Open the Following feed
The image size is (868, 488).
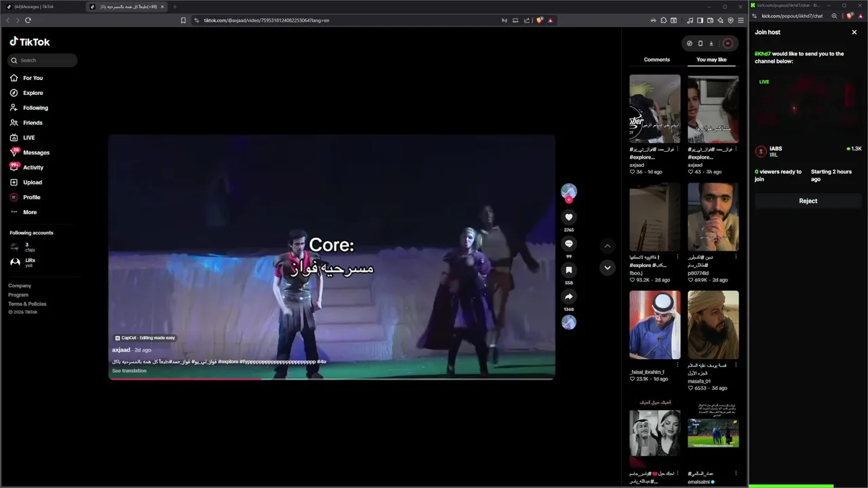pyautogui.click(x=29, y=108)
